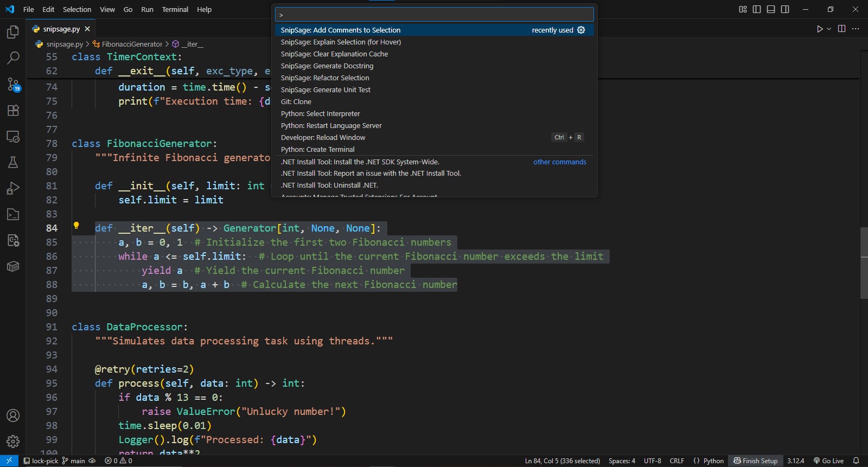The width and height of the screenshot is (868, 467).
Task: Open the Explorer view in activity bar
Action: click(x=13, y=33)
